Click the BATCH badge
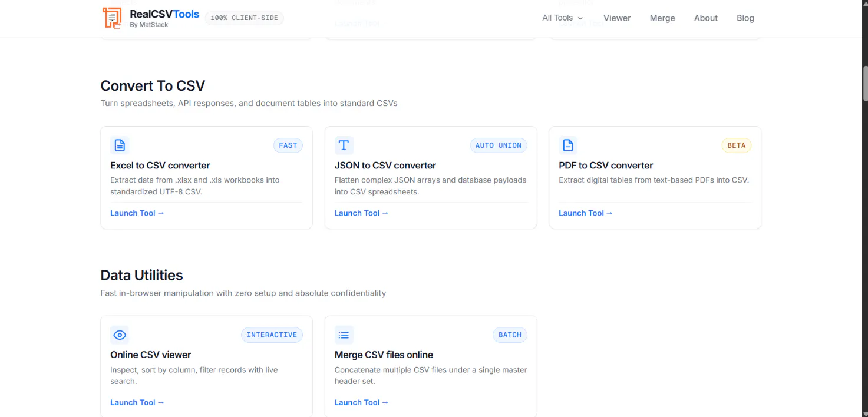868x417 pixels. [x=510, y=335]
